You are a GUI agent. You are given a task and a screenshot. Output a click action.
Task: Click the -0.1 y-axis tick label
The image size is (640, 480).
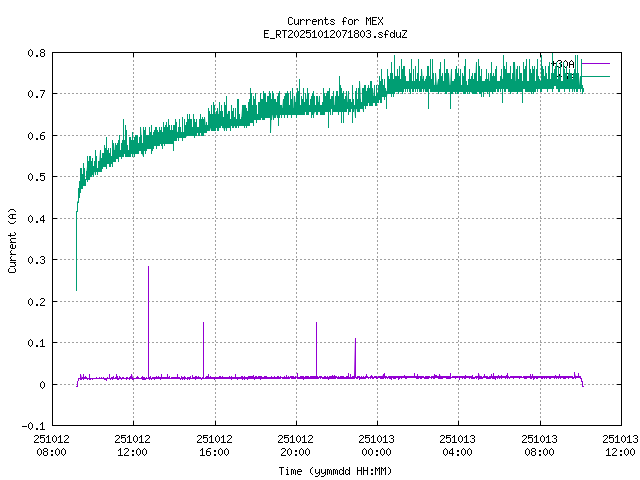(x=33, y=426)
